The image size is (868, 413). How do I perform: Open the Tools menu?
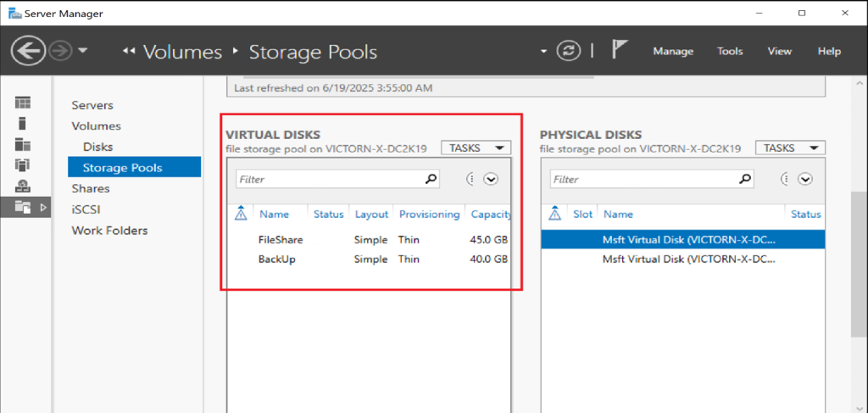point(730,52)
